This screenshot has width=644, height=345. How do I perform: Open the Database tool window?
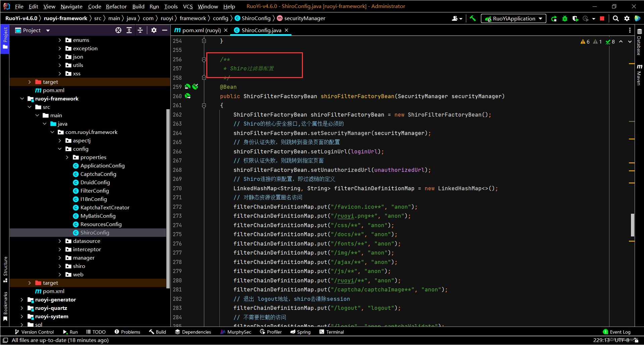click(x=639, y=42)
